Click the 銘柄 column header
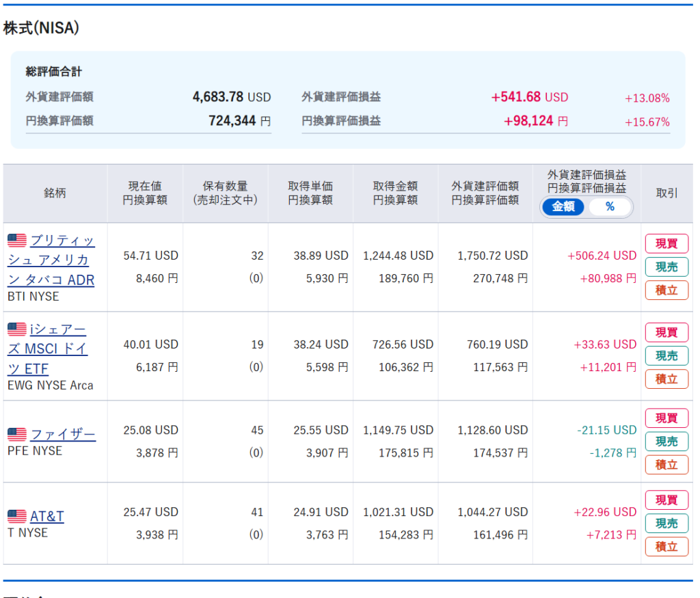700x598 pixels. 55,193
